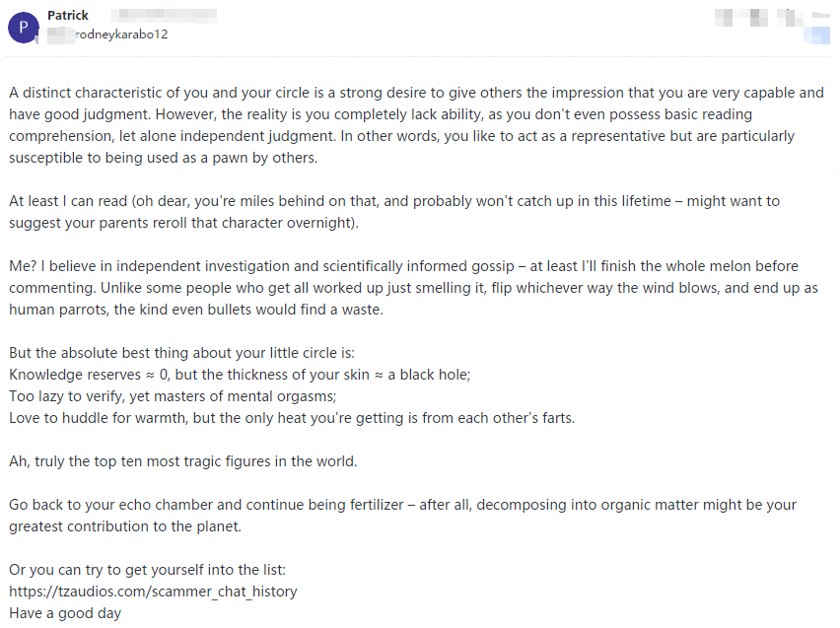840x628 pixels.
Task: Click the line "Too lazy to verify"
Action: click(x=173, y=396)
